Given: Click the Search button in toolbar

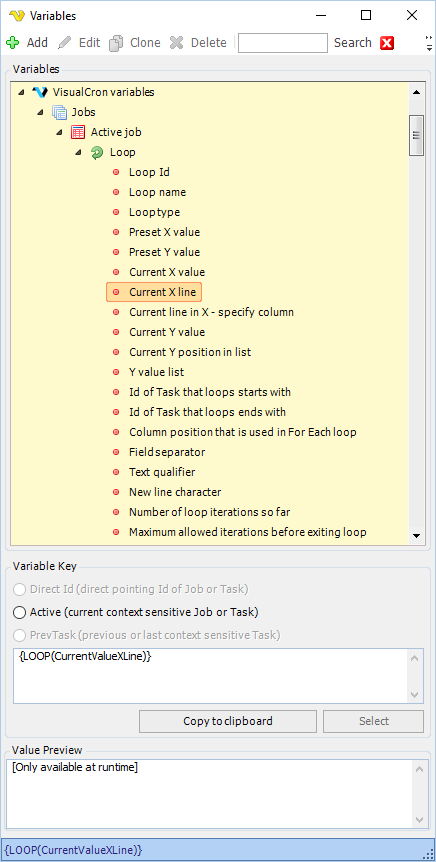Looking at the screenshot, I should click(x=353, y=43).
